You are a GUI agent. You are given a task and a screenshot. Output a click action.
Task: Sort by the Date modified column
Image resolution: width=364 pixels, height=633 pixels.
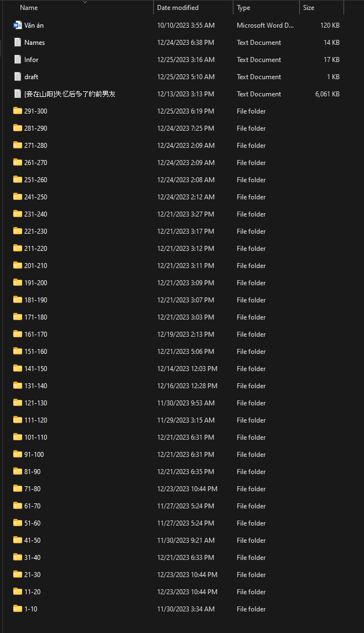coord(178,8)
